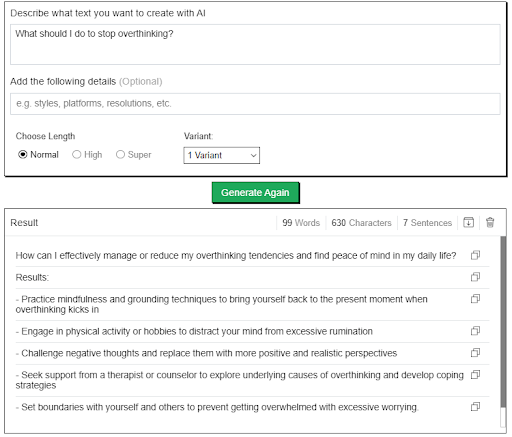Click the text description input box
The image size is (512, 437).
(x=255, y=44)
